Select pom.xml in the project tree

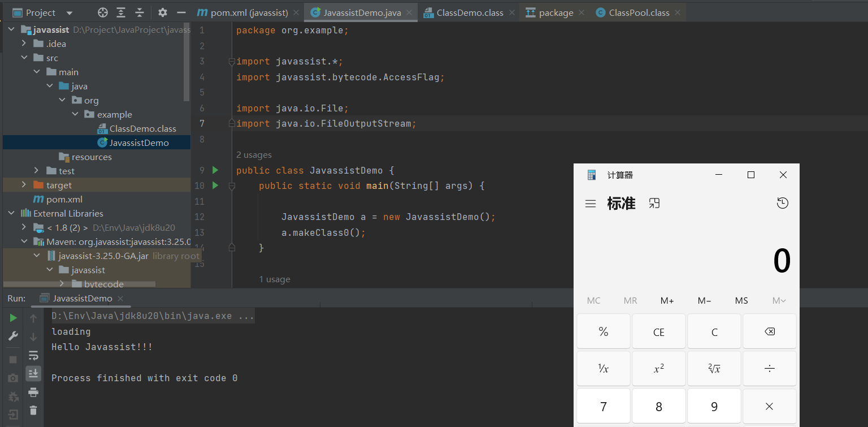pos(58,199)
